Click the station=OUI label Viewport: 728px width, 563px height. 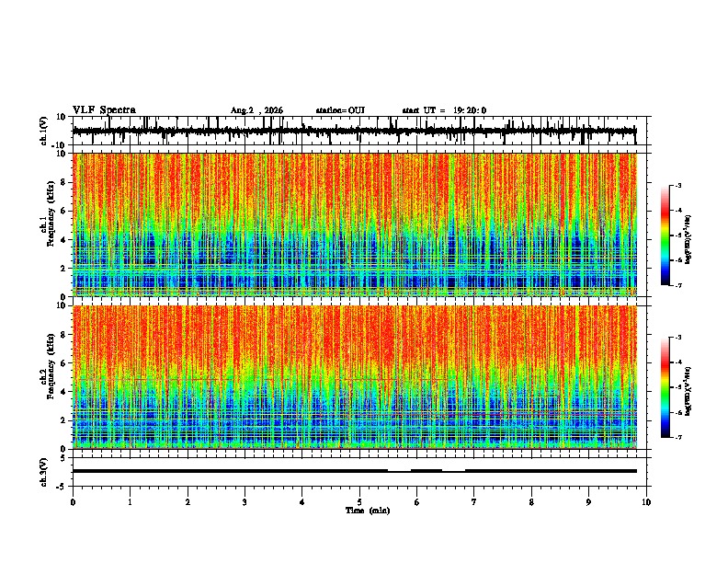(x=340, y=110)
